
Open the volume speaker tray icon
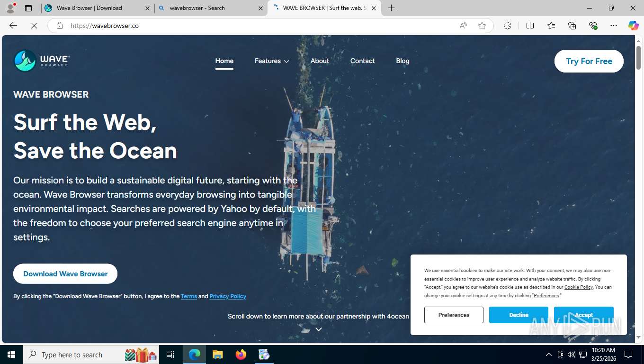572,355
